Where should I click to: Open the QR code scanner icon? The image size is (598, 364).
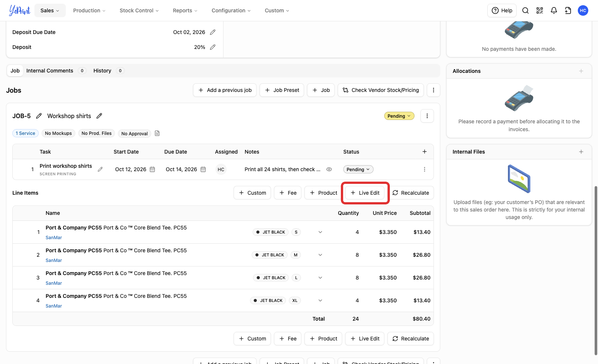pos(540,10)
